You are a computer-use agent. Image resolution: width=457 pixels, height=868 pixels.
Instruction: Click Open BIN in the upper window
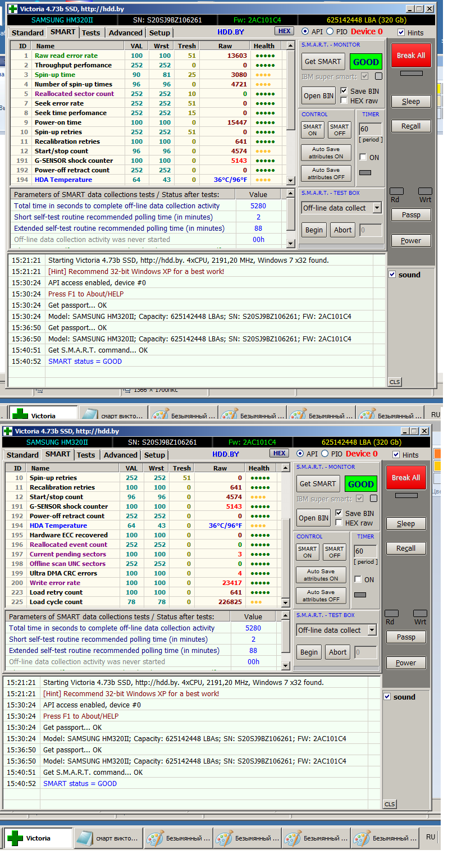(x=319, y=95)
